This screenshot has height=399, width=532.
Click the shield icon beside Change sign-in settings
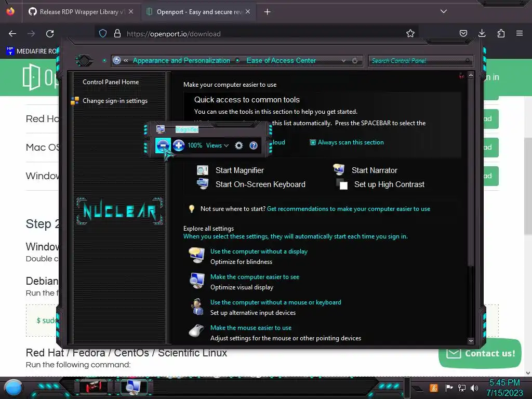point(75,101)
